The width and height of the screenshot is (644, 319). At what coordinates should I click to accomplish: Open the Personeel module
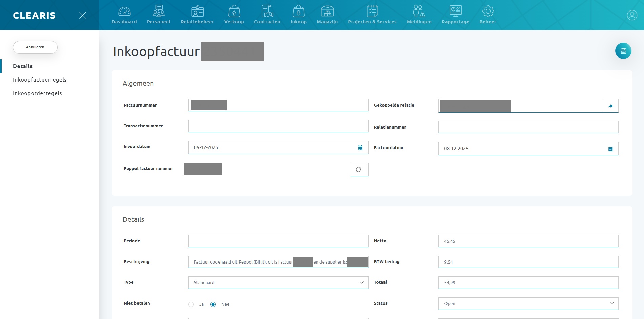(x=159, y=15)
